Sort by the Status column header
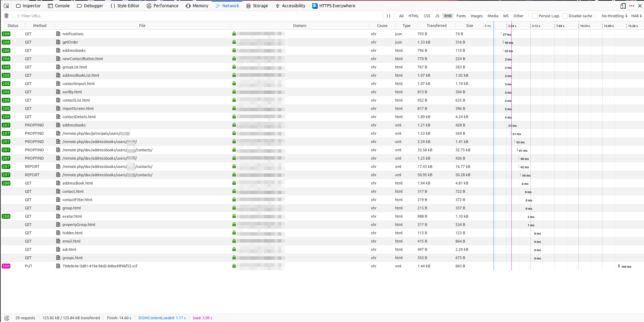 pos(13,26)
